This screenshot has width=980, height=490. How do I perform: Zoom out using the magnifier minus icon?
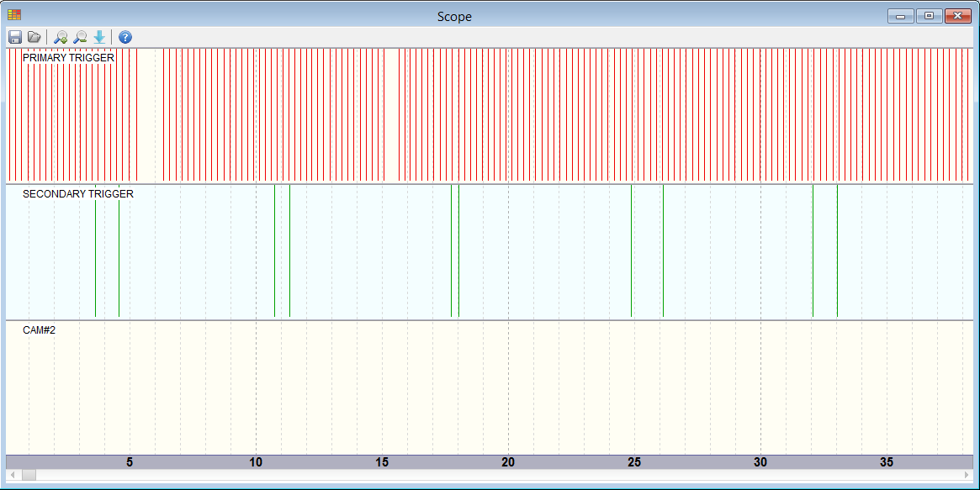pyautogui.click(x=80, y=37)
